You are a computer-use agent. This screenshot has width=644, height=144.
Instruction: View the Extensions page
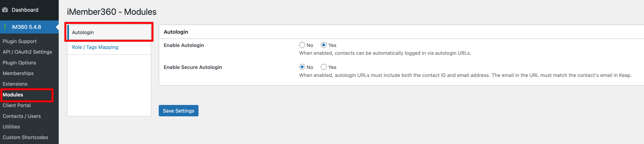[15, 84]
